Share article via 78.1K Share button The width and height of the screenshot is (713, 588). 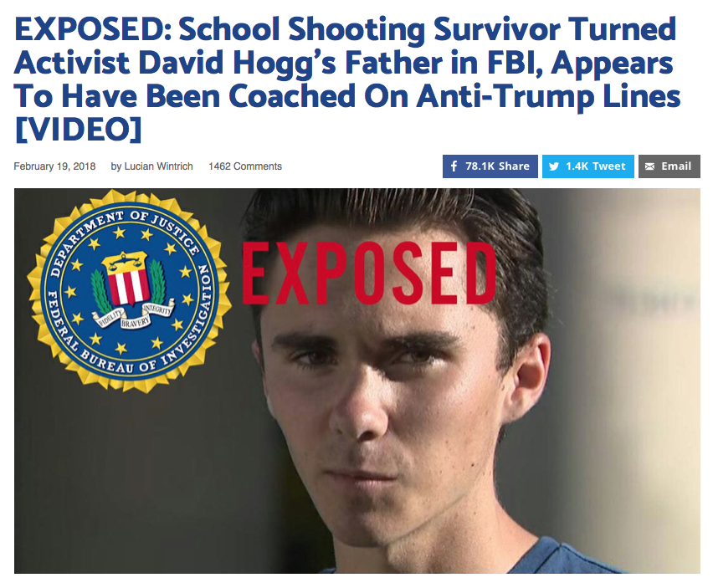[x=490, y=166]
